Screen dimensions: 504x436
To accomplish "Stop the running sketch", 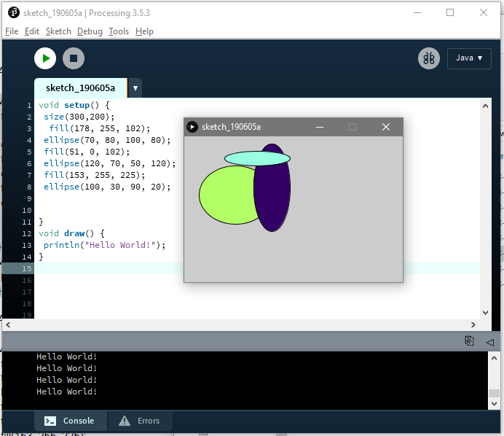I will pyautogui.click(x=74, y=58).
